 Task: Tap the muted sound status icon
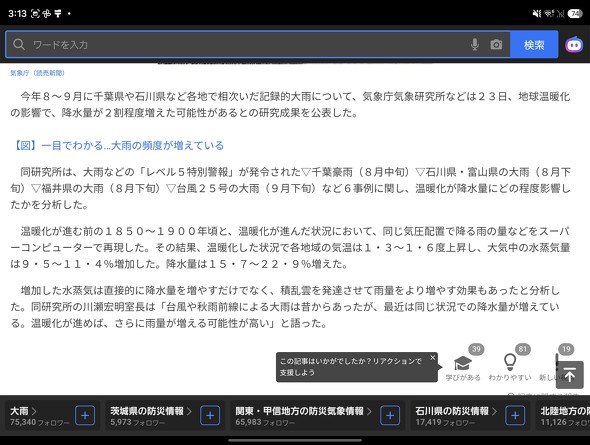pos(537,14)
